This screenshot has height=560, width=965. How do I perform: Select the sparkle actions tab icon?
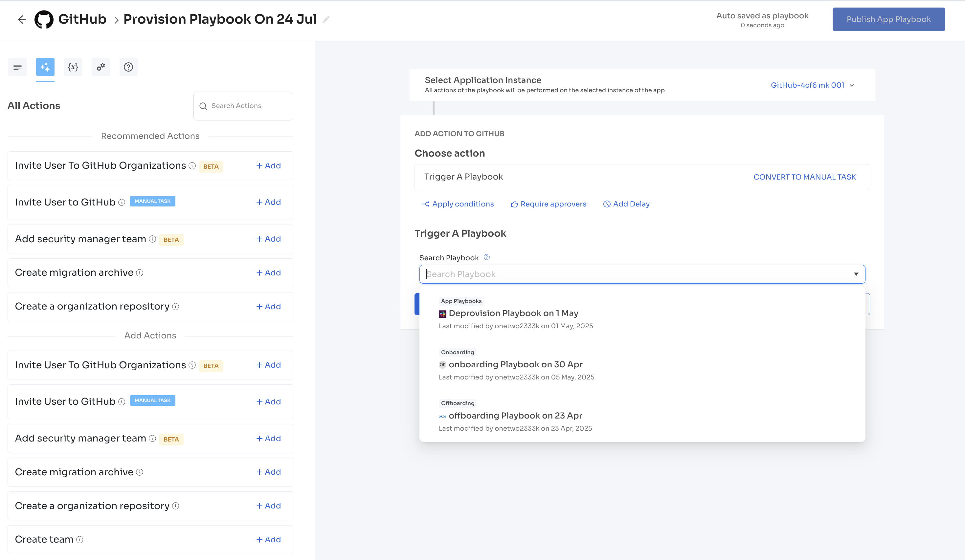tap(45, 67)
